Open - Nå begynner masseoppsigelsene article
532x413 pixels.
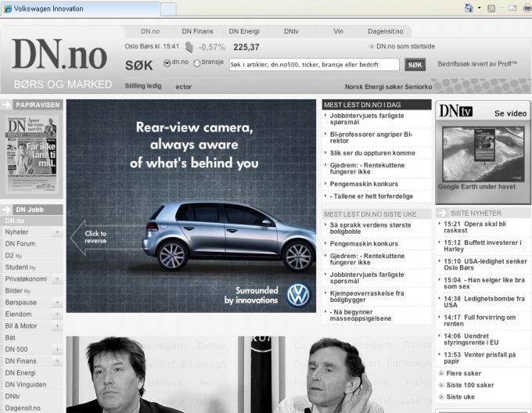click(x=361, y=315)
